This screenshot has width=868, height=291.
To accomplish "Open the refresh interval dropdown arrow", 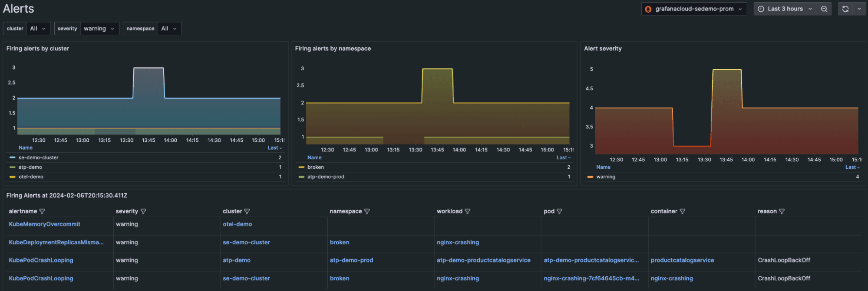I will point(859,9).
